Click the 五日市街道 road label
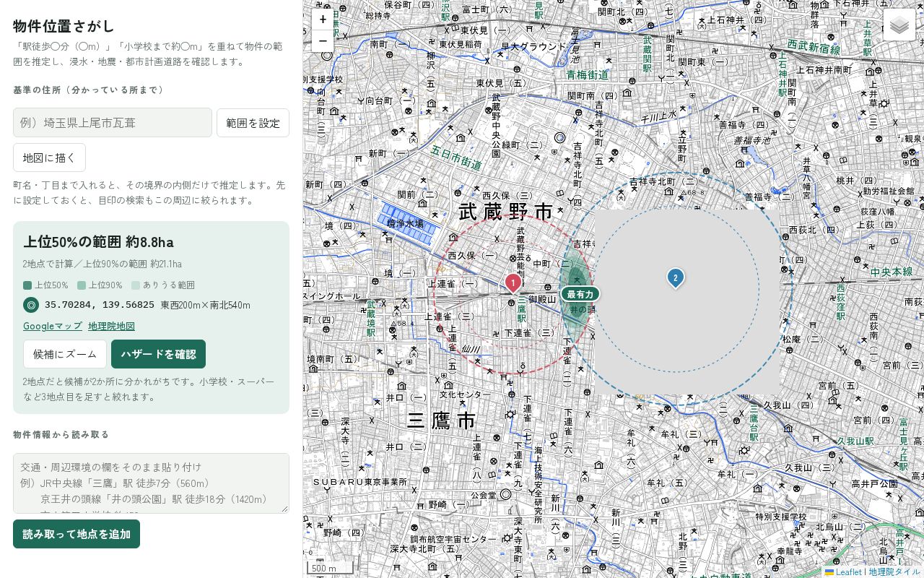This screenshot has height=578, width=924. coord(456,158)
